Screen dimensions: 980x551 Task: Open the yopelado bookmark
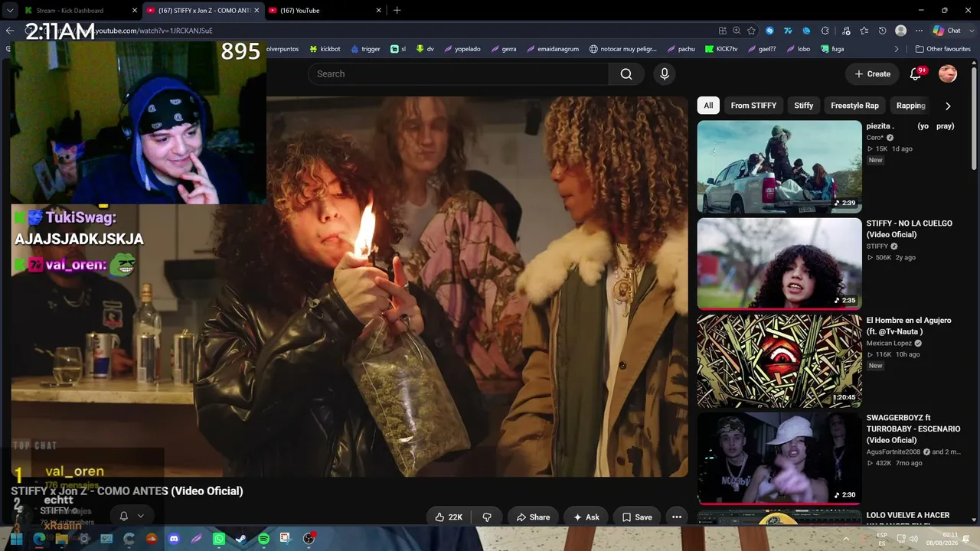coord(462,49)
